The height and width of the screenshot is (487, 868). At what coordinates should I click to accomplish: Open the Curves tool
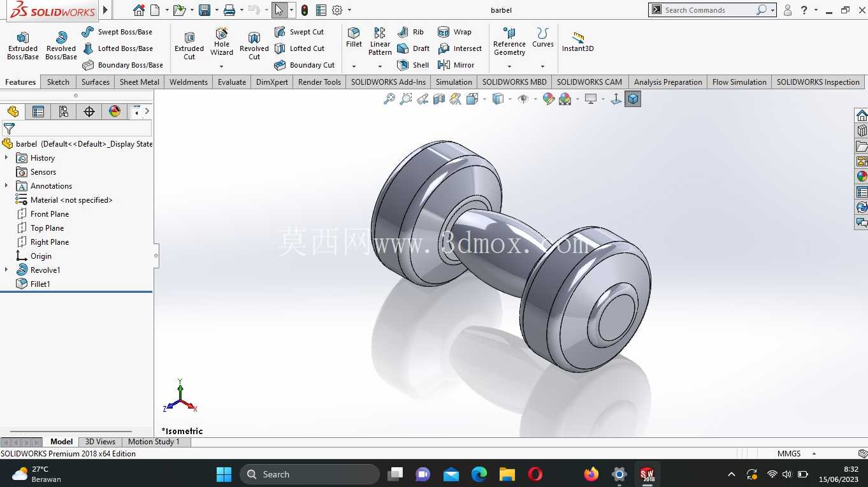pyautogui.click(x=543, y=38)
